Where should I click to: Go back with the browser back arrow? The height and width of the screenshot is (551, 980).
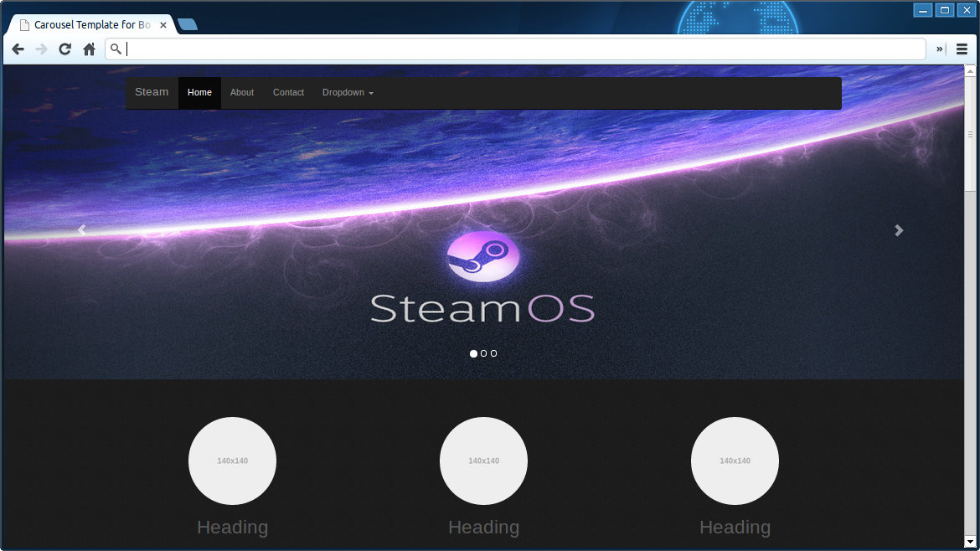pos(18,49)
